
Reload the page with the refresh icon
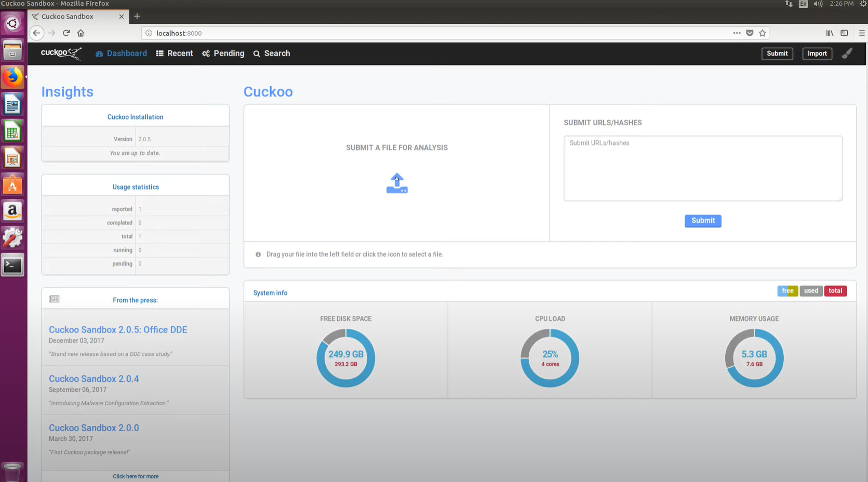66,33
